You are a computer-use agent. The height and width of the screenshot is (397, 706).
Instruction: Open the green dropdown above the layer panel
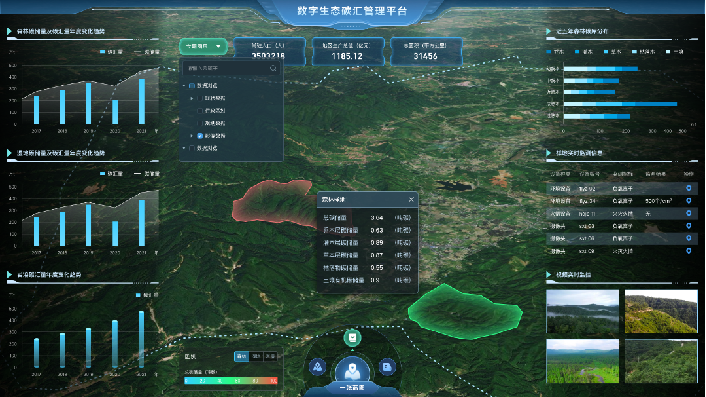click(203, 46)
